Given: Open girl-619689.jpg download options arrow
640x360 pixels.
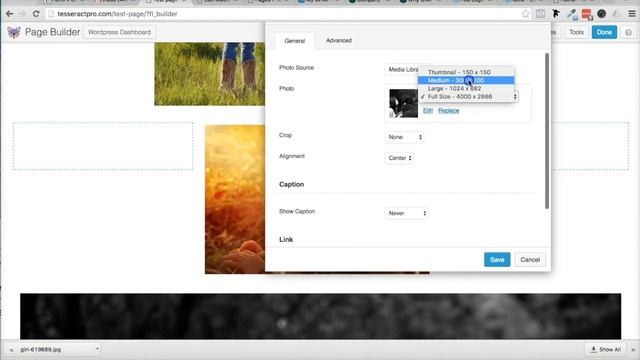Looking at the screenshot, I should (x=97, y=349).
